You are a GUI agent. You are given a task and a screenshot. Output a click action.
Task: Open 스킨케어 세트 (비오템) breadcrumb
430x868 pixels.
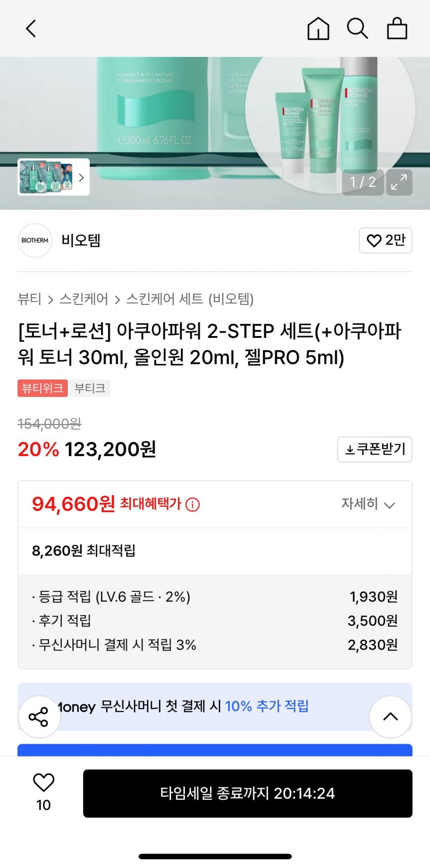tap(190, 299)
